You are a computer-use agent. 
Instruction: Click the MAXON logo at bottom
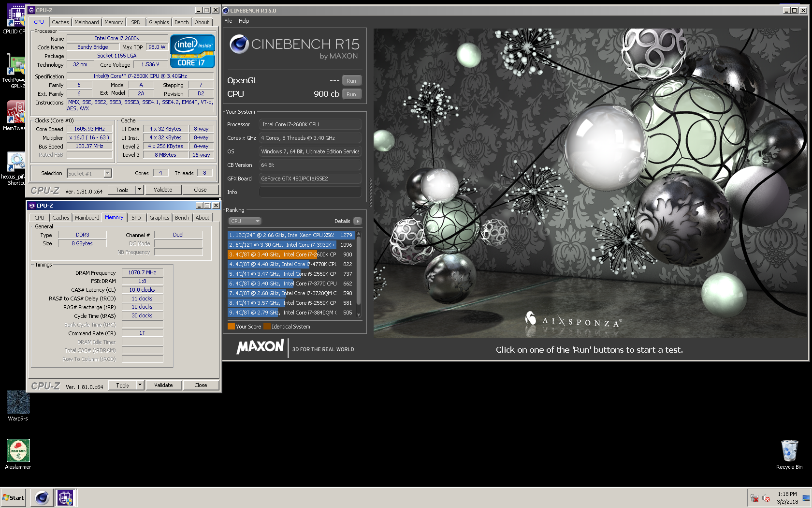[x=260, y=346]
